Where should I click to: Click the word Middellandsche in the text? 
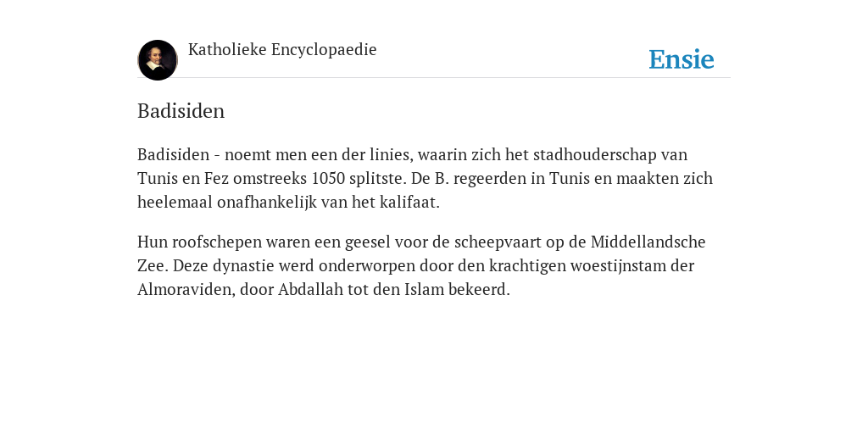point(648,242)
